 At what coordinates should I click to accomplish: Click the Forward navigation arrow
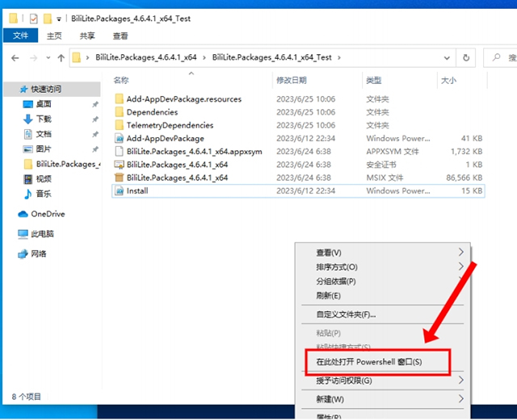[34, 58]
